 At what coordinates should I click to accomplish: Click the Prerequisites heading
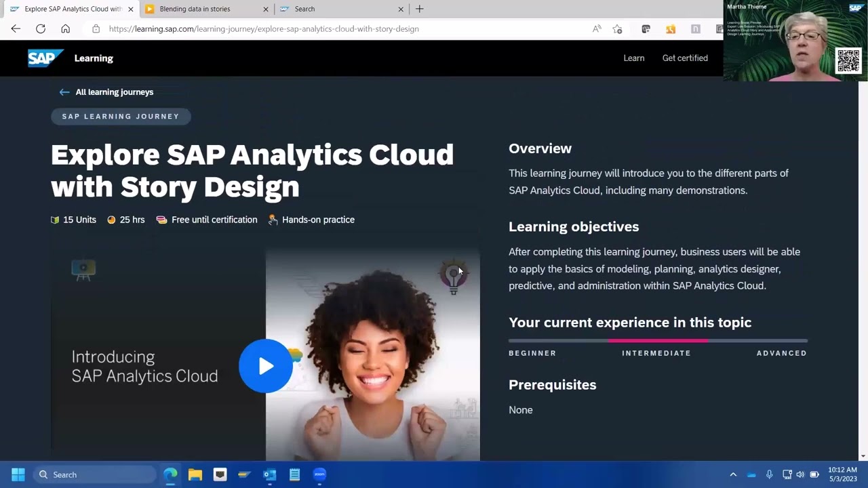pyautogui.click(x=553, y=384)
